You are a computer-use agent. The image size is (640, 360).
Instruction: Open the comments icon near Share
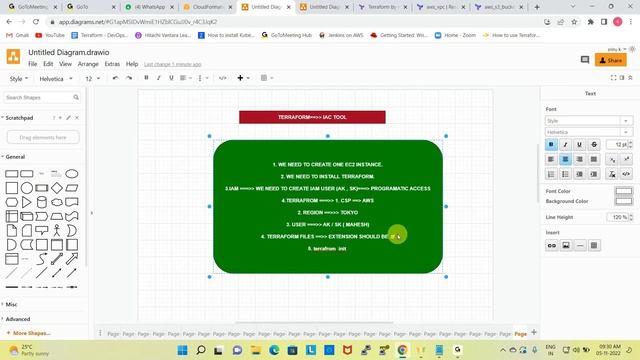click(585, 60)
